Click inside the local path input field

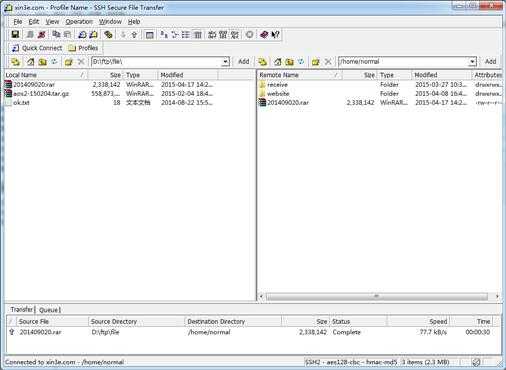(157, 62)
